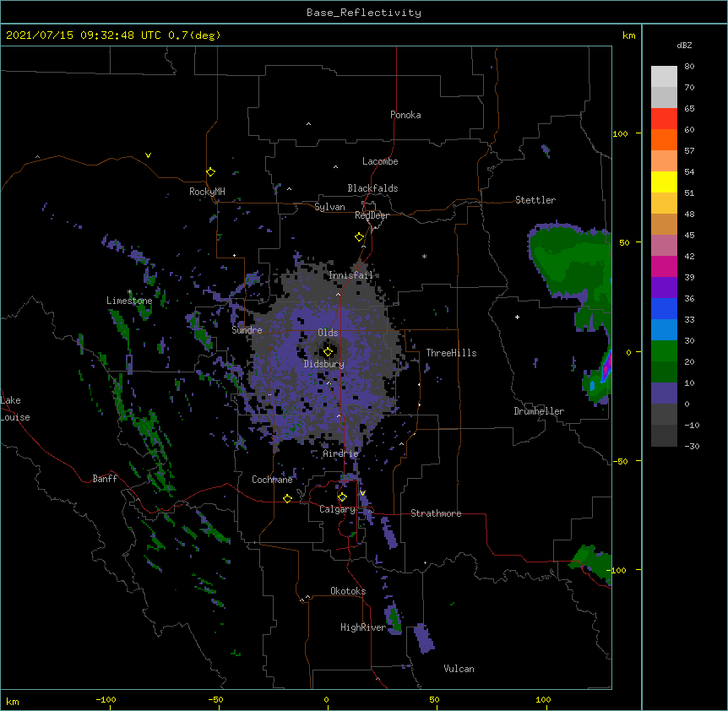Click the Cochrane label

pyautogui.click(x=272, y=480)
